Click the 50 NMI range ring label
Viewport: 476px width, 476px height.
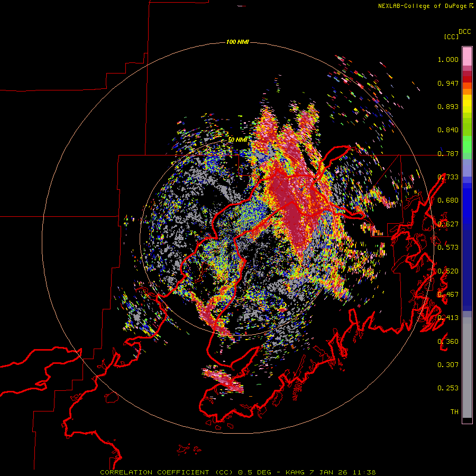(237, 140)
